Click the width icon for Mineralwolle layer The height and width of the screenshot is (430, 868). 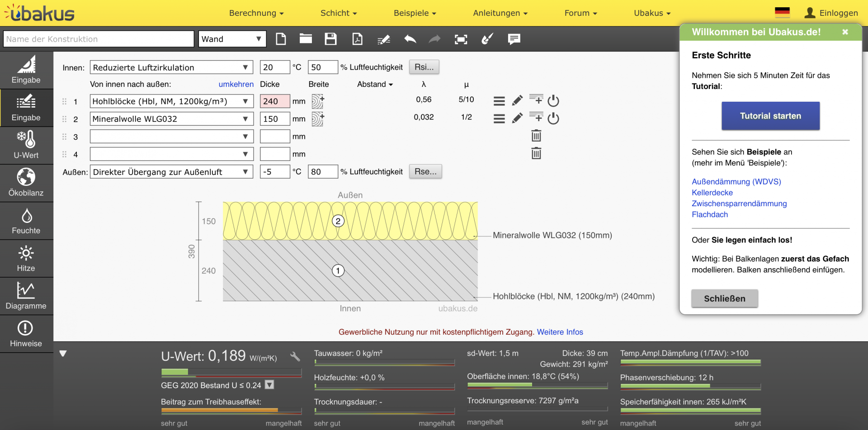click(318, 119)
